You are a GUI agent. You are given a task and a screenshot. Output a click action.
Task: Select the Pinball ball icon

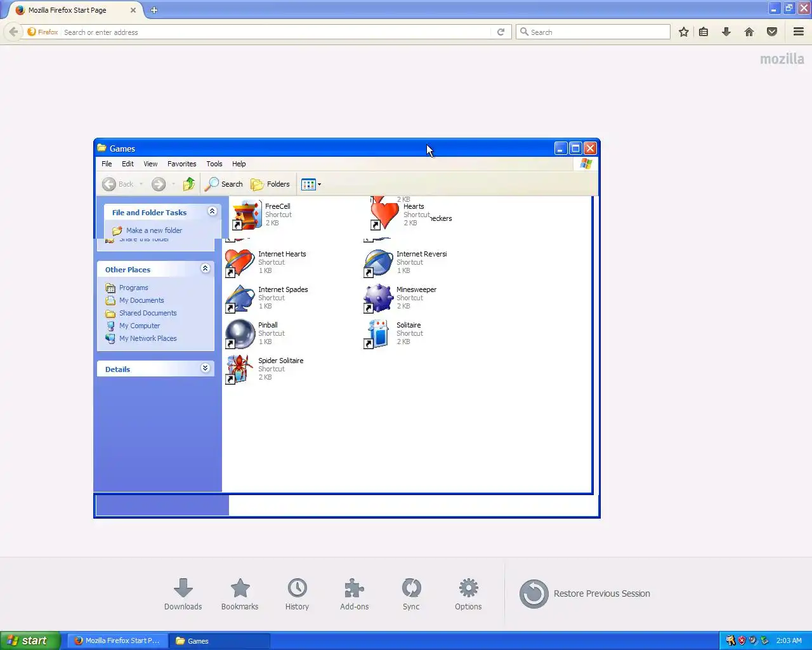click(240, 334)
